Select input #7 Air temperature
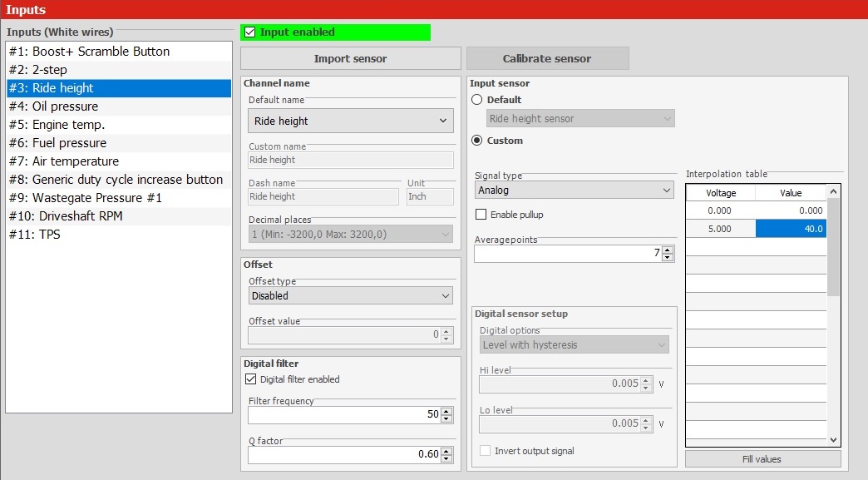The height and width of the screenshot is (480, 868). (119, 161)
